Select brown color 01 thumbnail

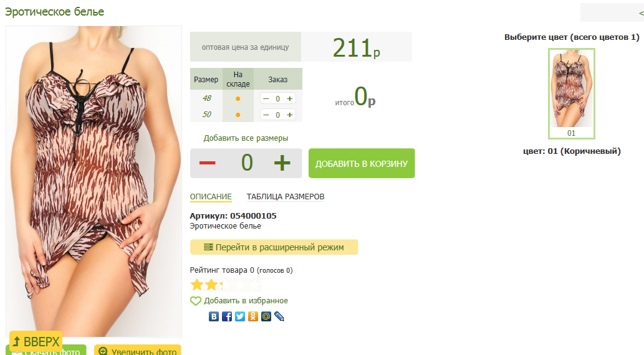point(571,93)
